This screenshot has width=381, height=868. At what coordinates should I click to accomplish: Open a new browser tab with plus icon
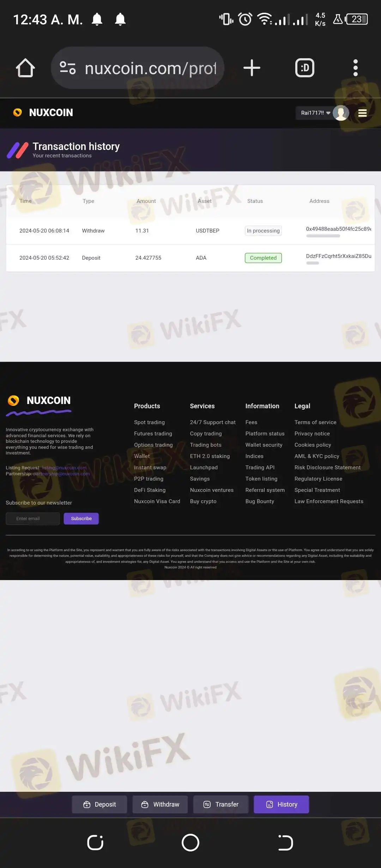point(252,68)
